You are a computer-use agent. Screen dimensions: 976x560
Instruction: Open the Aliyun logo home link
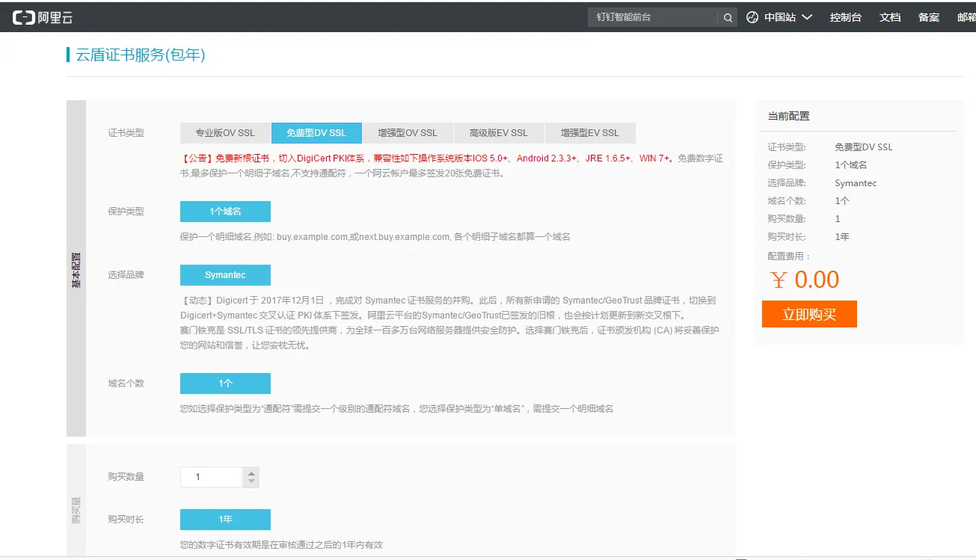[43, 17]
